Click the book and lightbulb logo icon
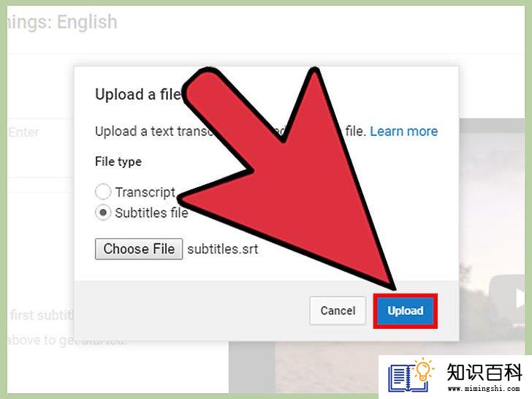This screenshot has width=532, height=399. coord(411,376)
